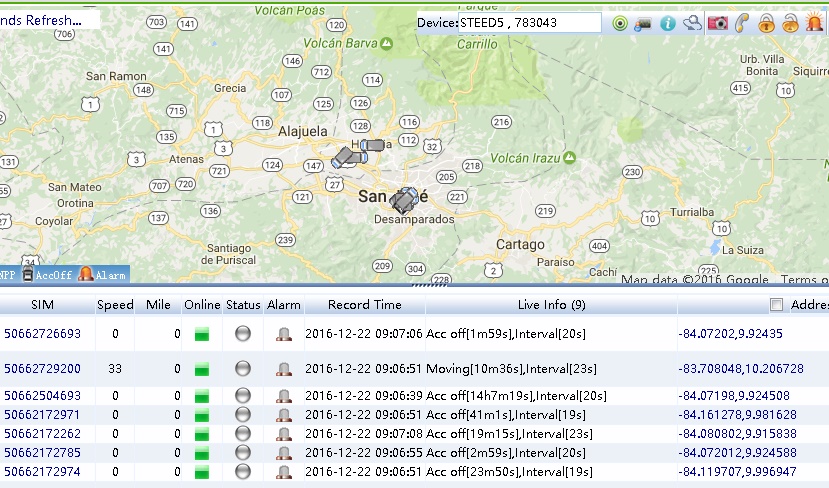Click coordinates -84.07198,9.924508
This screenshot has width=829, height=488.
(734, 395)
